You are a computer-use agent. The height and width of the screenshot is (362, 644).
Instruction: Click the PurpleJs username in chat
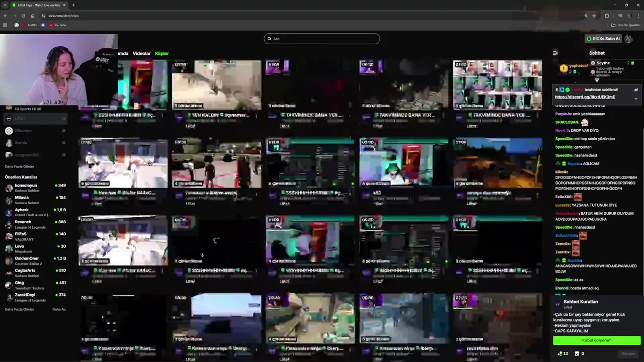click(x=563, y=114)
